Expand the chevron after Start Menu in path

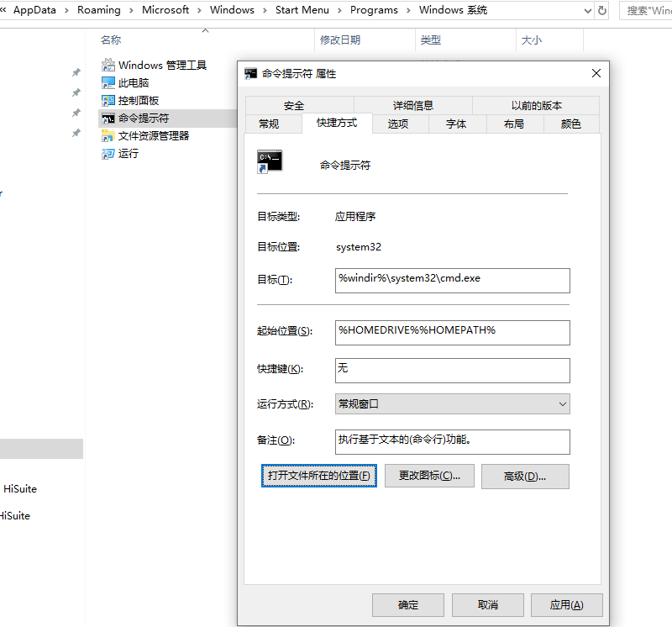point(339,10)
